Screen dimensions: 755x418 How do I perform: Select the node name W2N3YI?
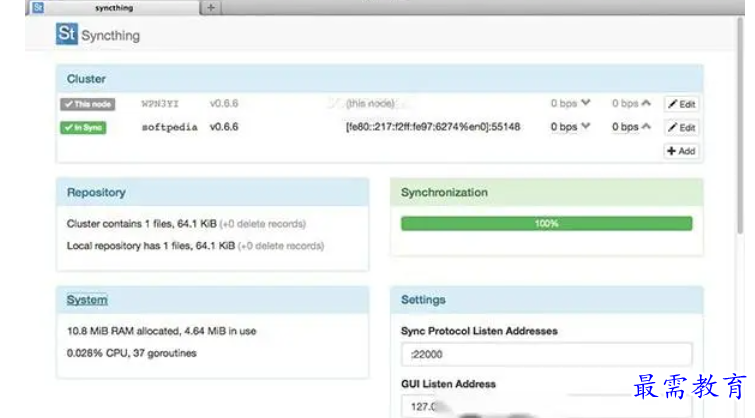[x=160, y=104]
